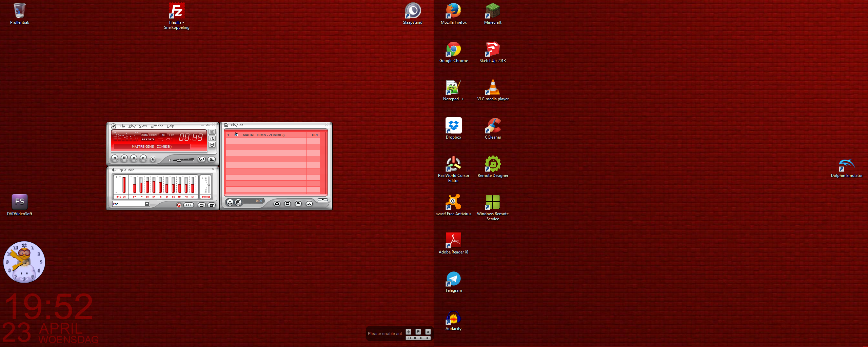Image resolution: width=868 pixels, height=347 pixels.
Task: Eject the current track in the player
Action: tap(153, 159)
